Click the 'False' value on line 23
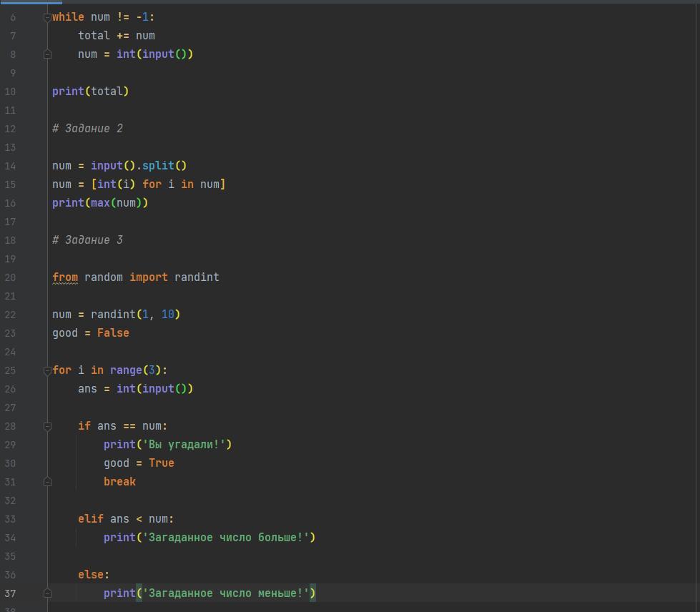 [113, 333]
